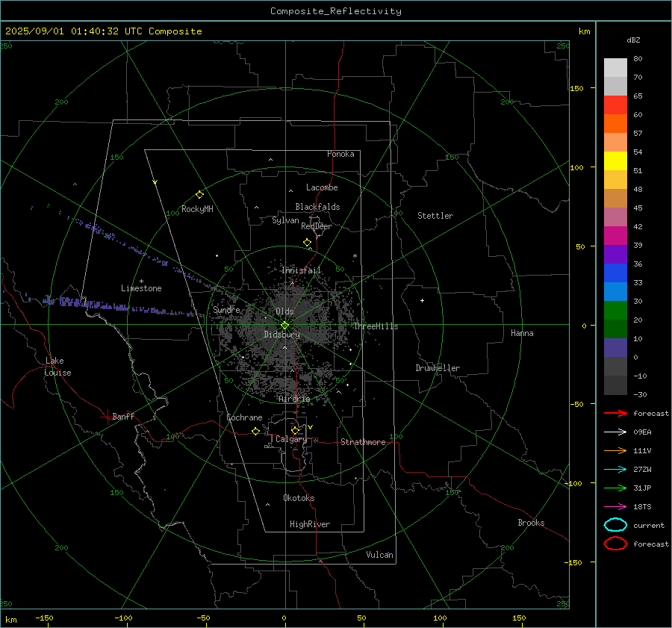Click the red forecast ellipse icon
Screen dimensions: 672x628
click(x=615, y=544)
